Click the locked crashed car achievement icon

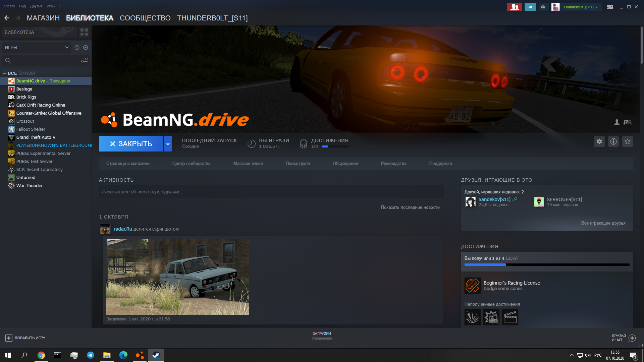[491, 317]
